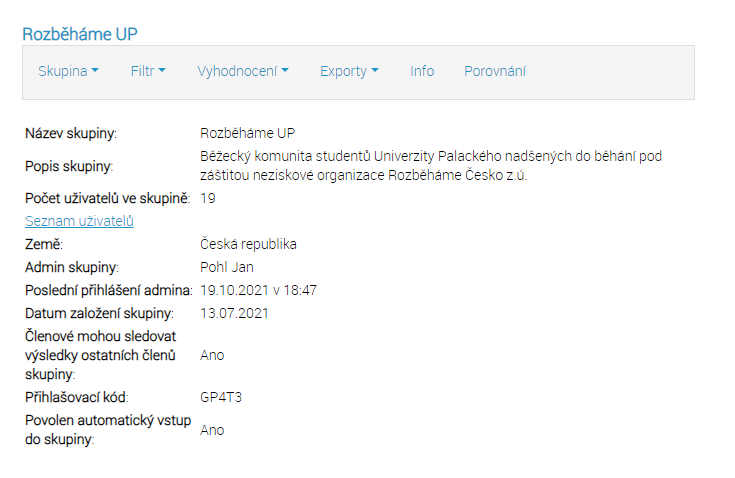Go to the Porovnání section

click(x=495, y=71)
